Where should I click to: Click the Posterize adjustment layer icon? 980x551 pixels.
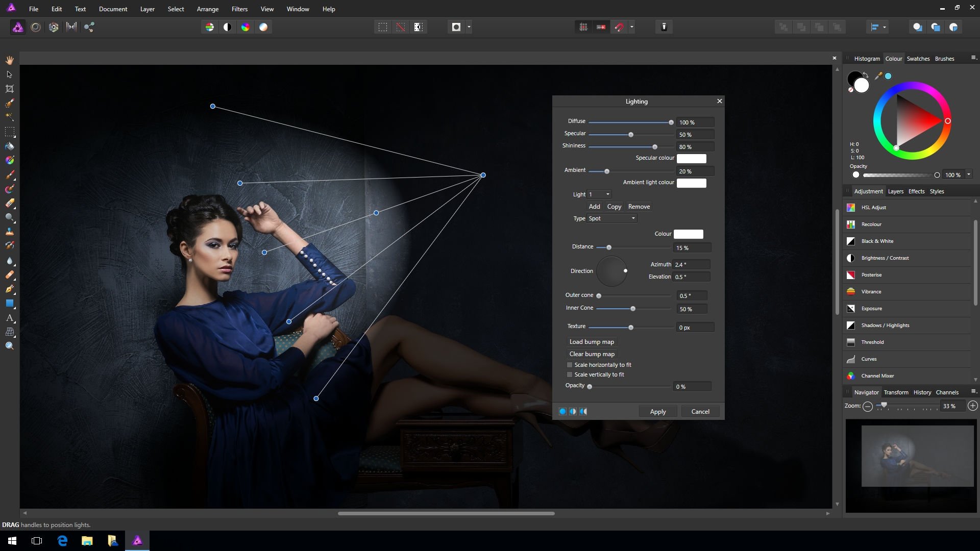click(851, 274)
